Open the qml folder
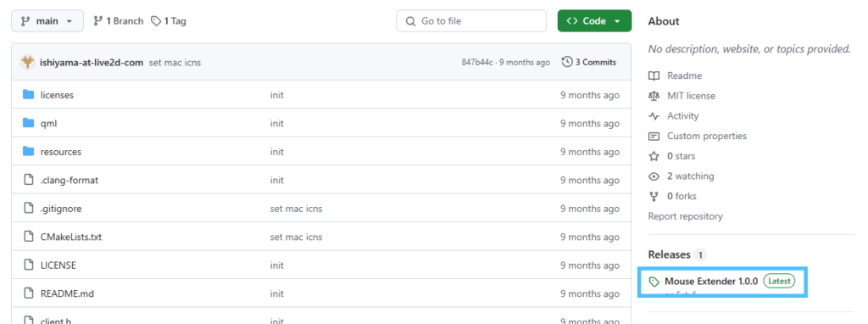The height and width of the screenshot is (324, 868). pos(48,124)
